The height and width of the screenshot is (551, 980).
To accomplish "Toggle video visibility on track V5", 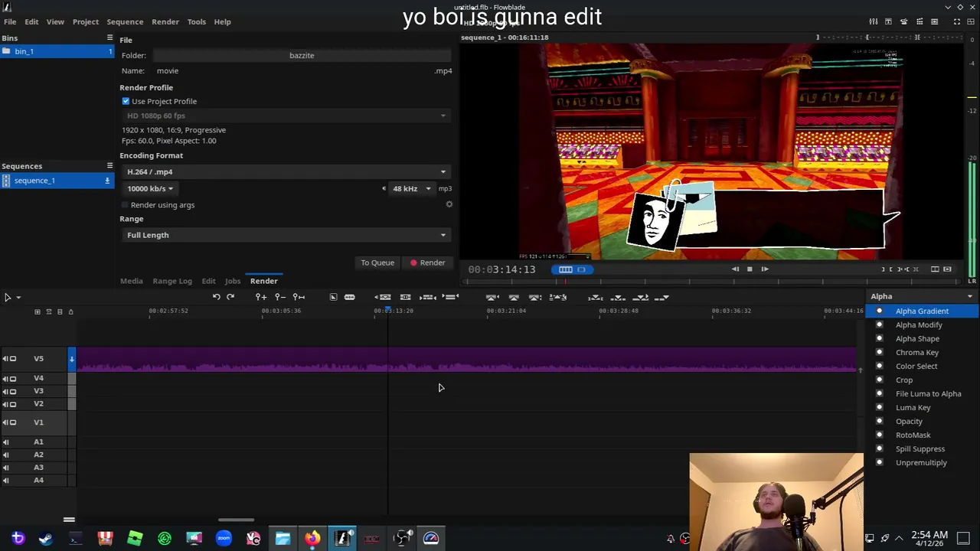I will [12, 358].
